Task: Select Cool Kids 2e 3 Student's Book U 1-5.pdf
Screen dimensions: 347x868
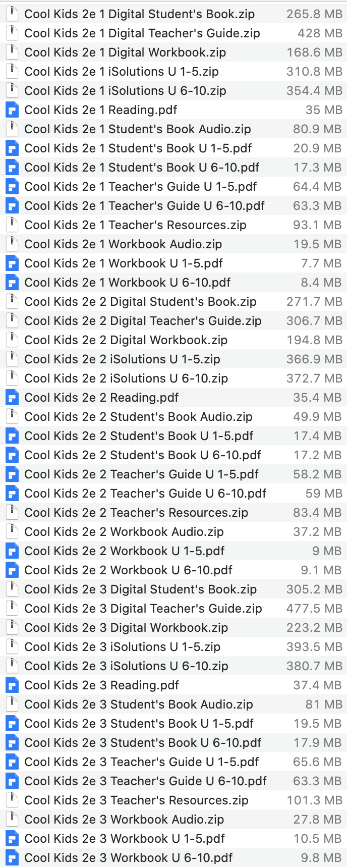Action: point(139,724)
